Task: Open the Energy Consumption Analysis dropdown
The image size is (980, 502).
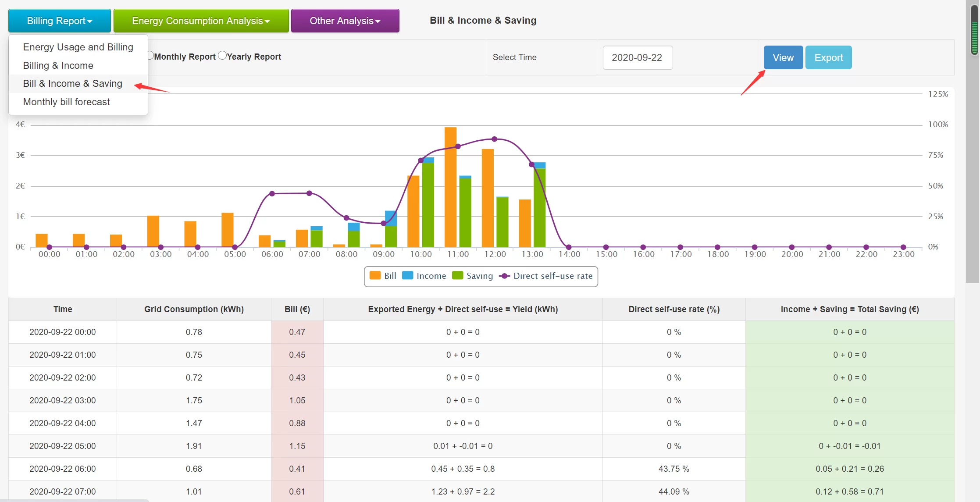Action: tap(201, 21)
